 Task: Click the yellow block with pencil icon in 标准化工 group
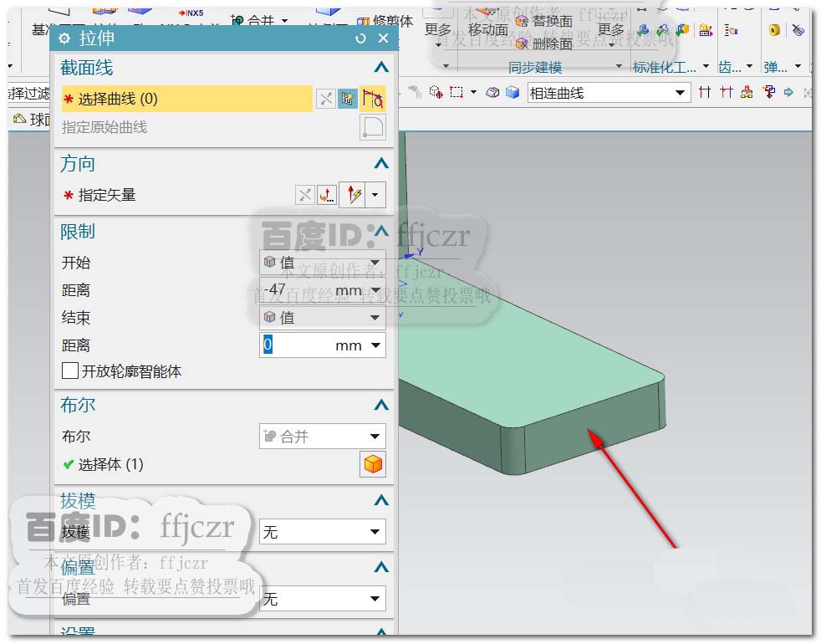(706, 30)
